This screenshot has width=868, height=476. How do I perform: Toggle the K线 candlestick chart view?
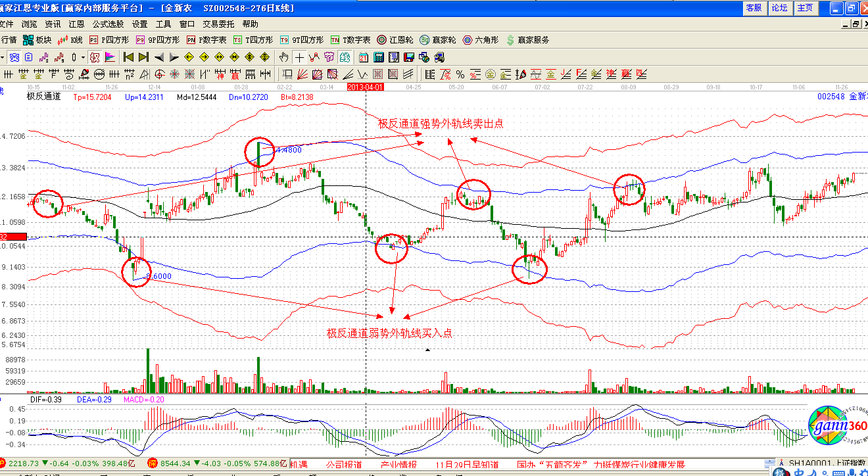tap(71, 40)
